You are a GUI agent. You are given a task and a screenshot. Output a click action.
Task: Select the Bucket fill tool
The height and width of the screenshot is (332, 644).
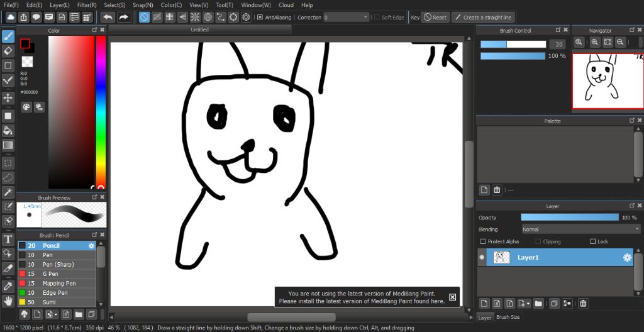coord(8,131)
